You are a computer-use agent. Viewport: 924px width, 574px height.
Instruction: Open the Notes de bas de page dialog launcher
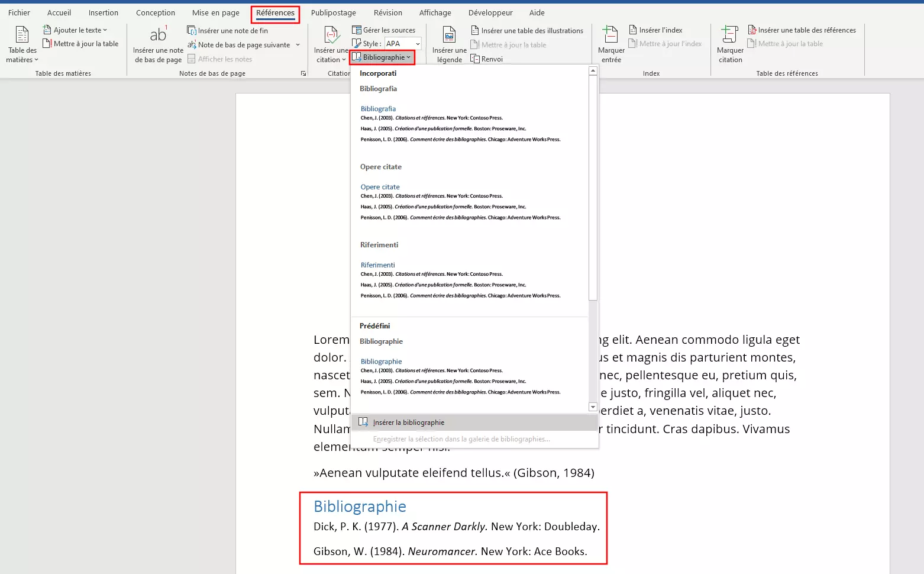pos(303,73)
